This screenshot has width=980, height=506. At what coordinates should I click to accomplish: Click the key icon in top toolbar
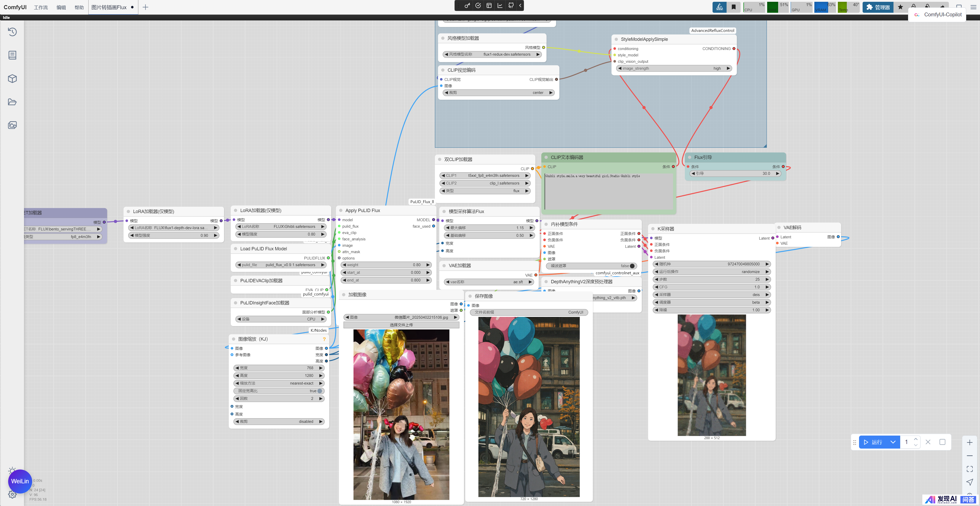point(467,6)
